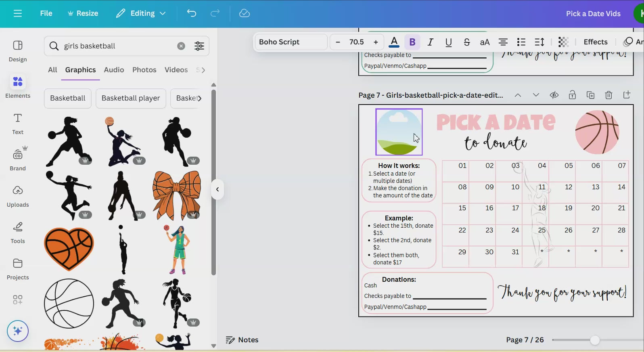This screenshot has width=644, height=352.
Task: Open the Effects panel
Action: (595, 42)
